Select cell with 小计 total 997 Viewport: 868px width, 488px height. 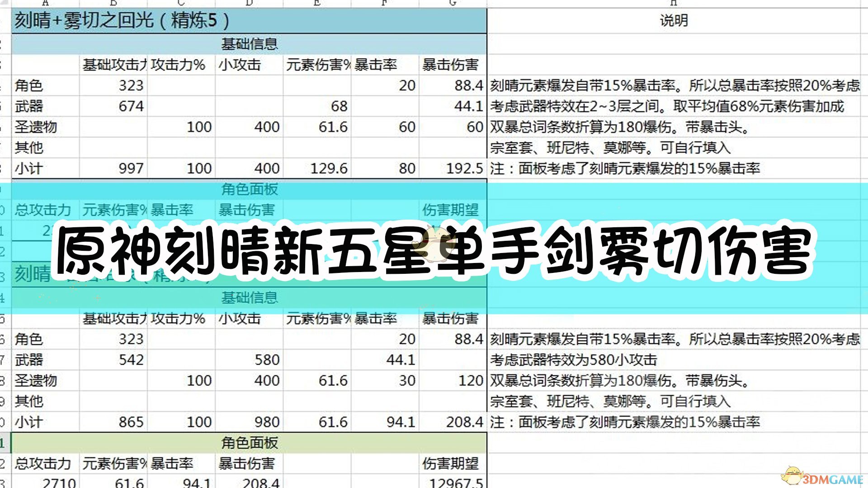click(131, 169)
